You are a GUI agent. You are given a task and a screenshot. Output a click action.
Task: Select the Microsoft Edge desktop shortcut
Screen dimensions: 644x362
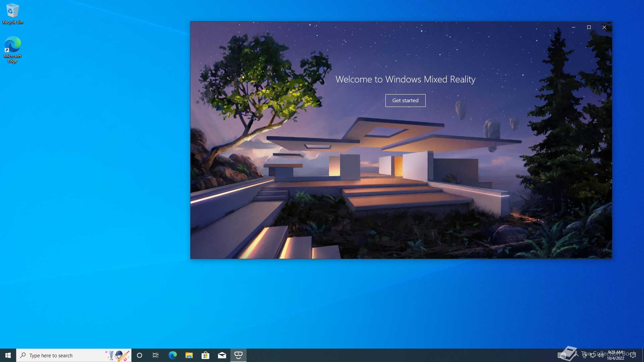pyautogui.click(x=13, y=50)
